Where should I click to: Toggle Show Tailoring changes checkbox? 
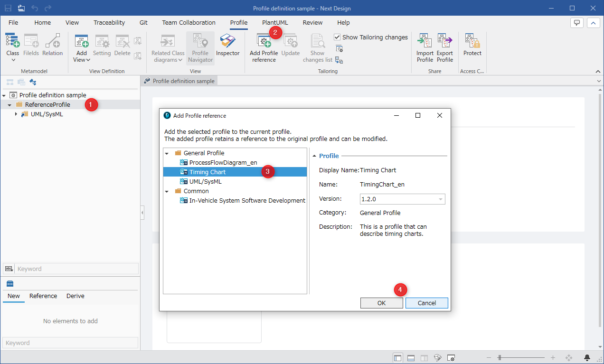click(x=337, y=37)
